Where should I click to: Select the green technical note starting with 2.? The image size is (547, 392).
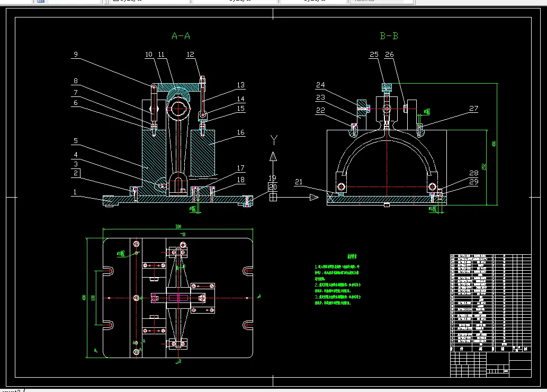(338, 288)
